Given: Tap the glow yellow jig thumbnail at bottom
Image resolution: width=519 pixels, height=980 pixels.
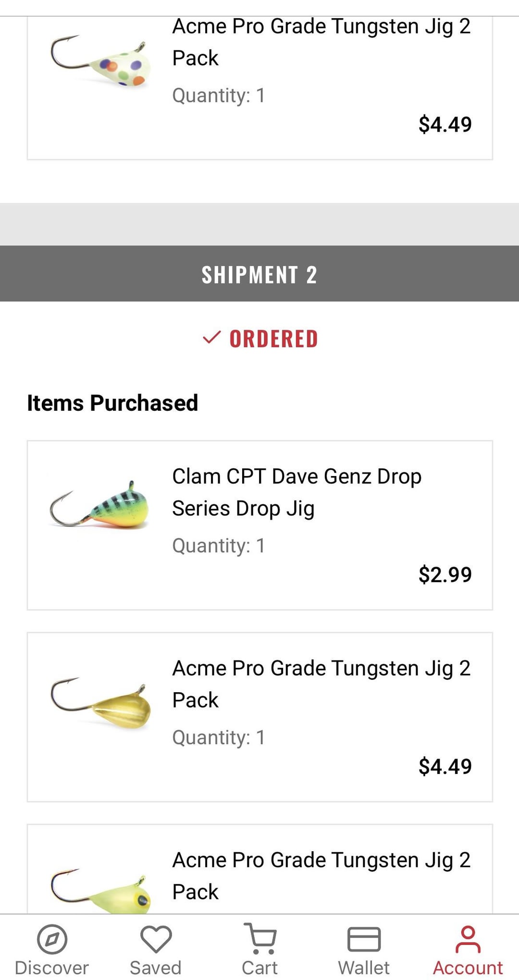Looking at the screenshot, I should [x=101, y=890].
